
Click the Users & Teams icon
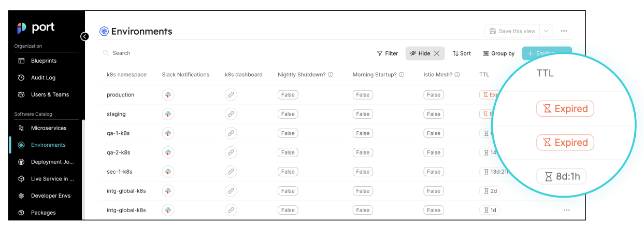21,94
